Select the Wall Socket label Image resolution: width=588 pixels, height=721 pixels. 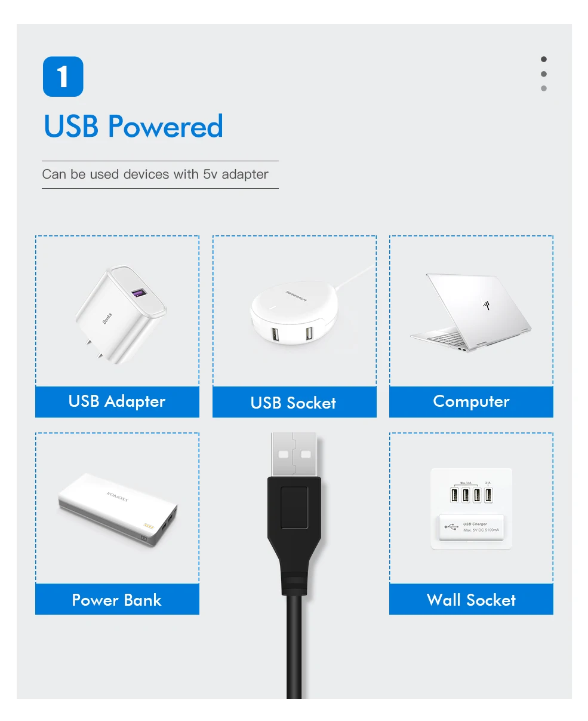click(471, 599)
